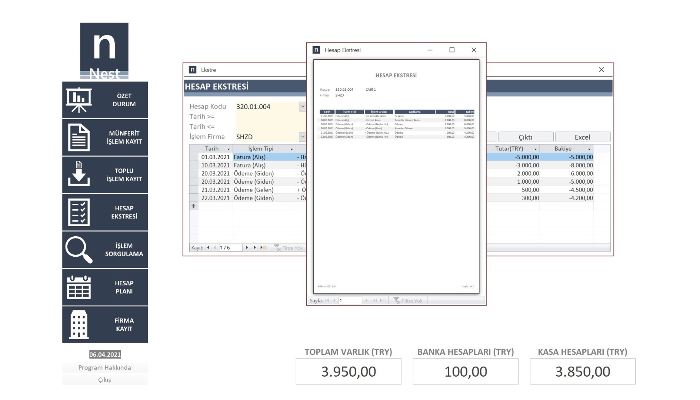The width and height of the screenshot is (700, 400).
Task: Open Toplu İşlem Kayıt from sidebar
Action: click(105, 175)
